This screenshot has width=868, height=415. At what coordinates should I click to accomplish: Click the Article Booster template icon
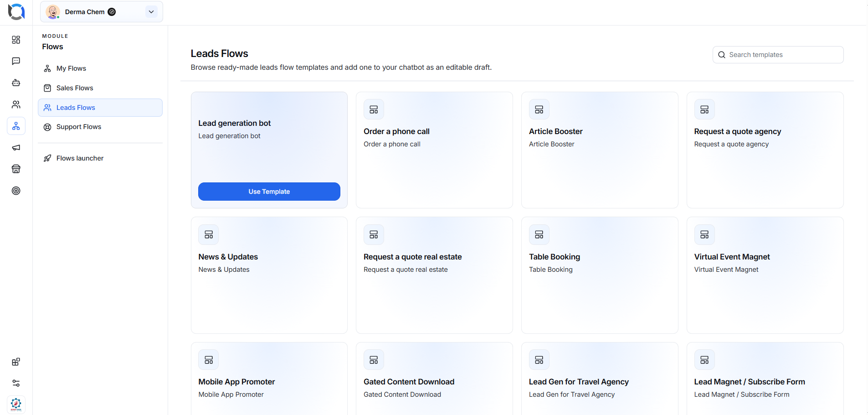pyautogui.click(x=539, y=109)
